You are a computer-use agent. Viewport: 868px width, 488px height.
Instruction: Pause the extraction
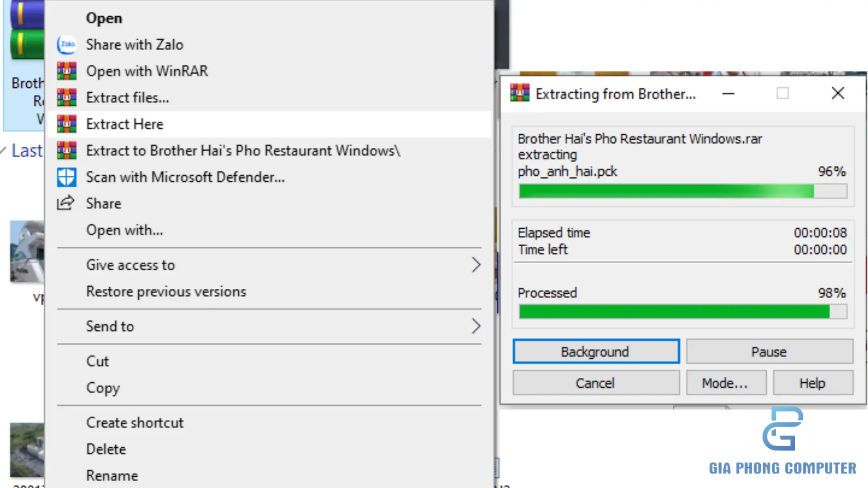[x=769, y=352]
